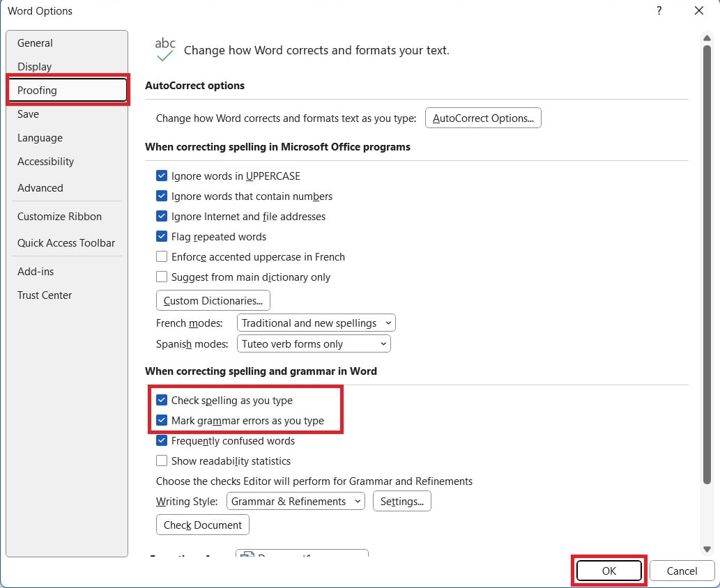Check Suggest from main dictionary only
Viewport: 720px width, 588px height.
[x=162, y=277]
